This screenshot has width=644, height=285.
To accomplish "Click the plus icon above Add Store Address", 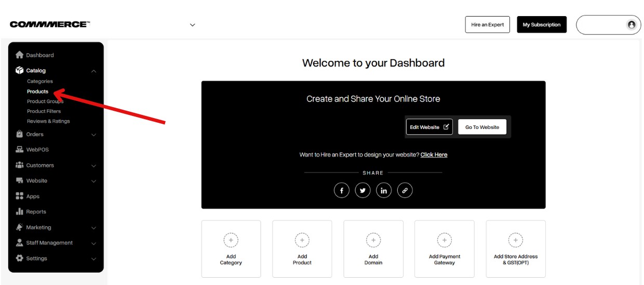I will [x=516, y=240].
